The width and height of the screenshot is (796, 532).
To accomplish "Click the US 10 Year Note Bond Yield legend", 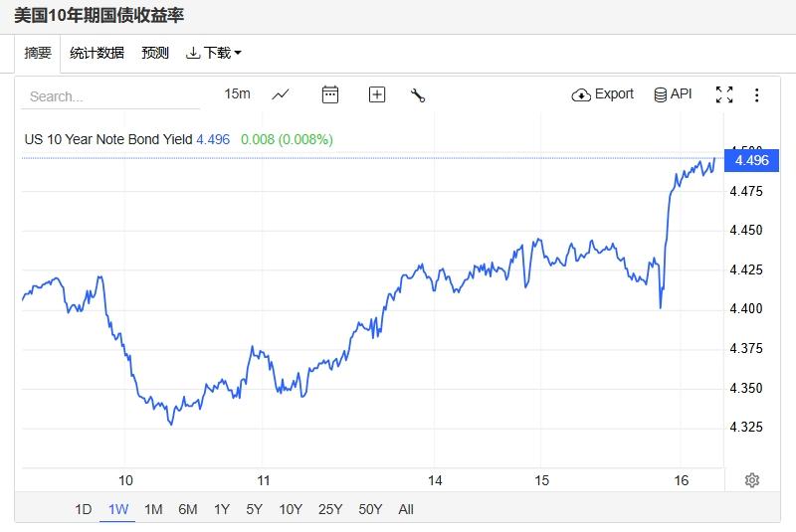I will 108,139.
